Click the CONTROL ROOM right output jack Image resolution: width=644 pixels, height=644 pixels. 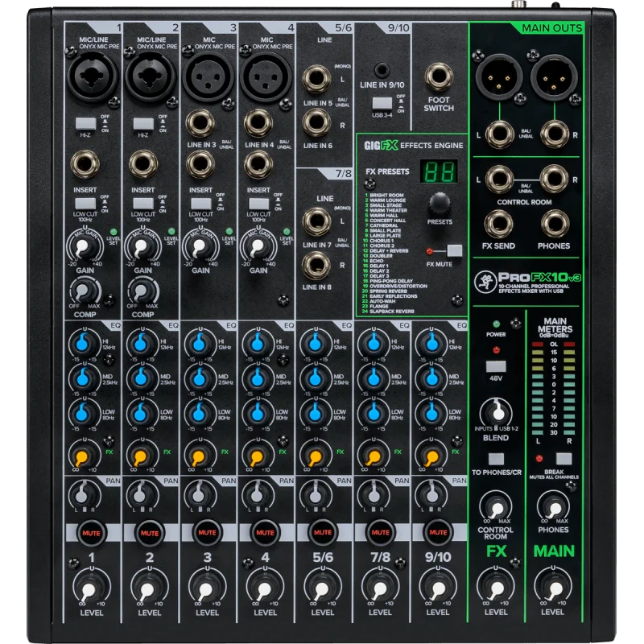click(554, 179)
